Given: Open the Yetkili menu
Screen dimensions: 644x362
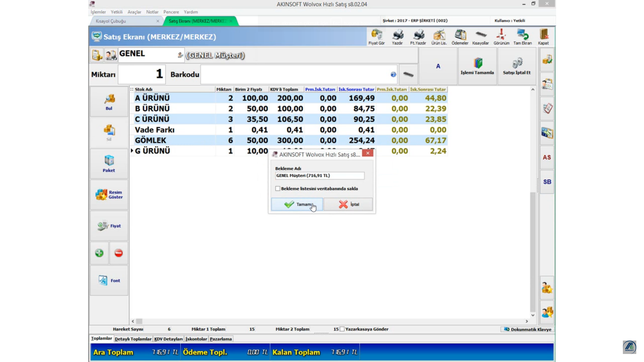Looking at the screenshot, I should [117, 12].
